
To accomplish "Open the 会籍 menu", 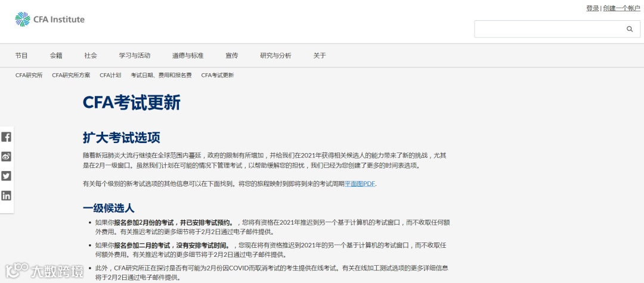I will point(56,55).
